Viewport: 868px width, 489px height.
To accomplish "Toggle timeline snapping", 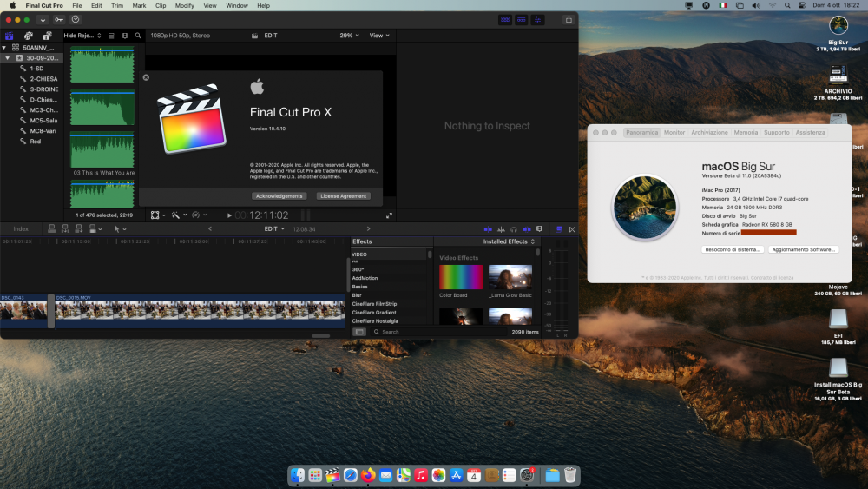I will pyautogui.click(x=527, y=229).
